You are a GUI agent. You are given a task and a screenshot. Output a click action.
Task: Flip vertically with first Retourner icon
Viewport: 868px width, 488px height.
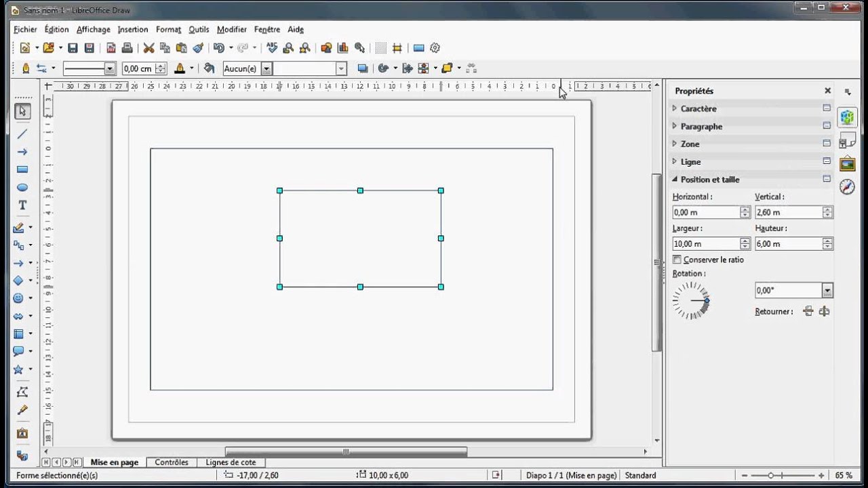pos(808,312)
